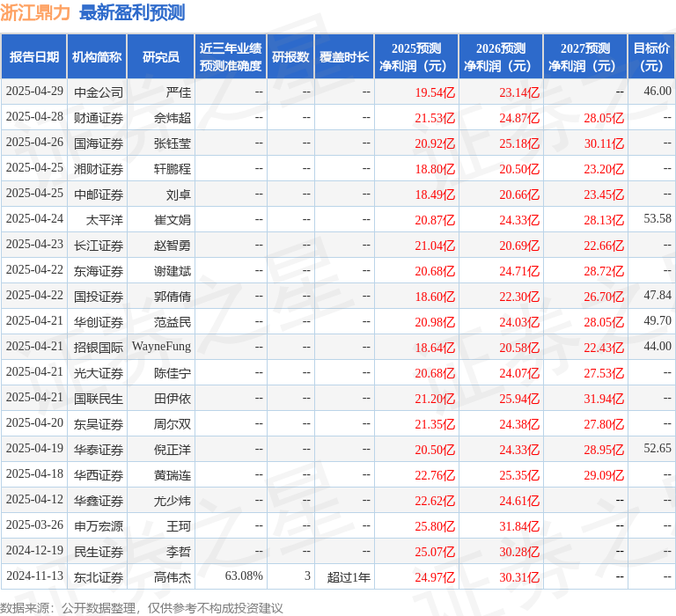Viewport: 676px width, 616px height.
Task: Click the 30.31亿 profit value
Action: coord(519,577)
